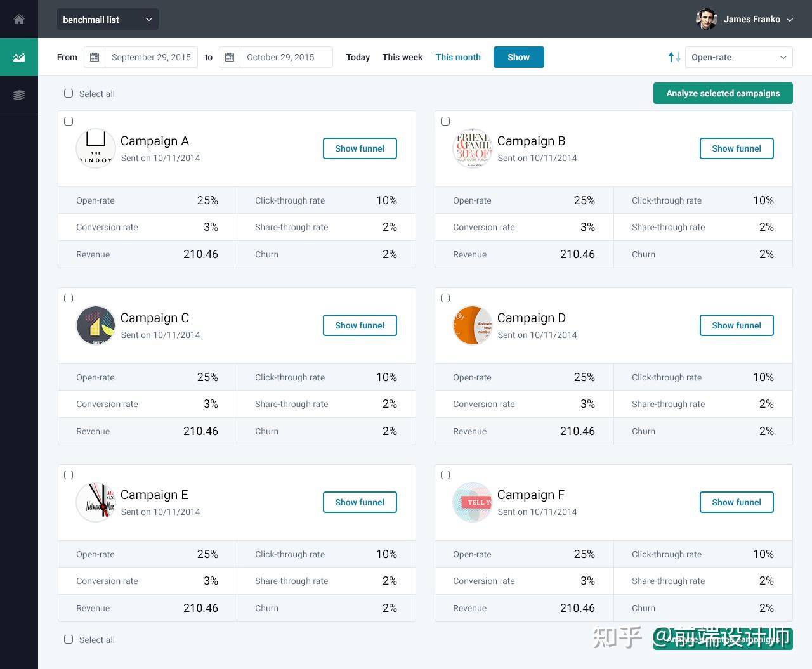Choose the This week filter
Viewport: 812px width, 669px height.
coord(402,57)
